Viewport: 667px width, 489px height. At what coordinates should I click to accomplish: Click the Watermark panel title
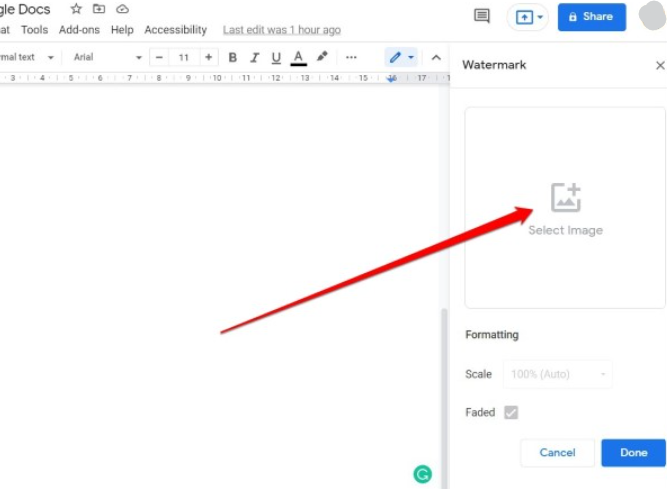click(494, 65)
